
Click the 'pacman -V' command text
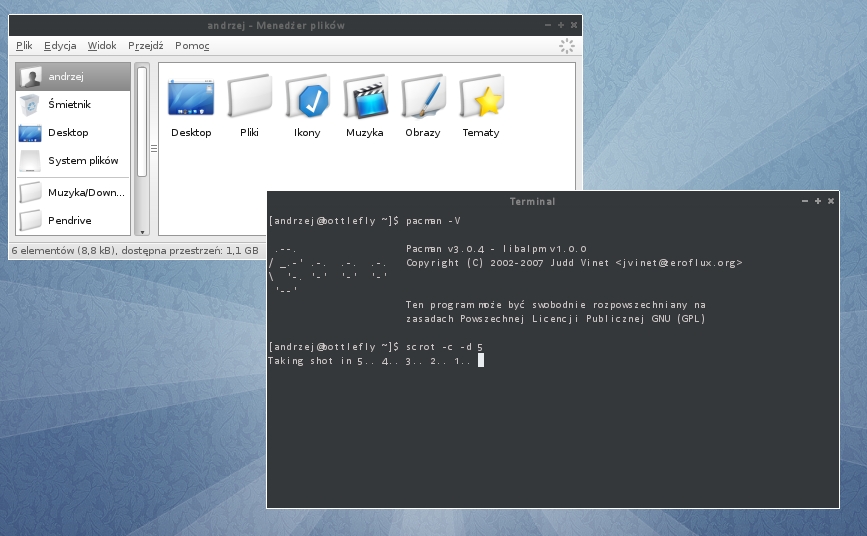(433, 221)
